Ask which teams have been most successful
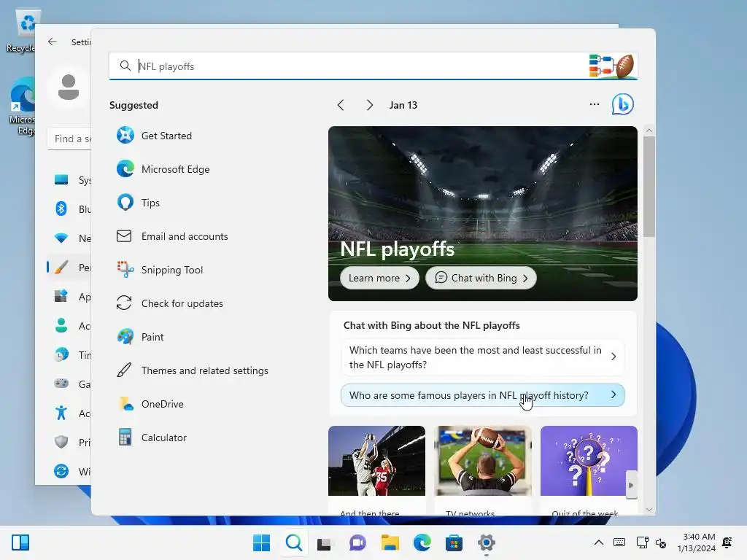Viewport: 747px width, 560px height. pos(483,357)
